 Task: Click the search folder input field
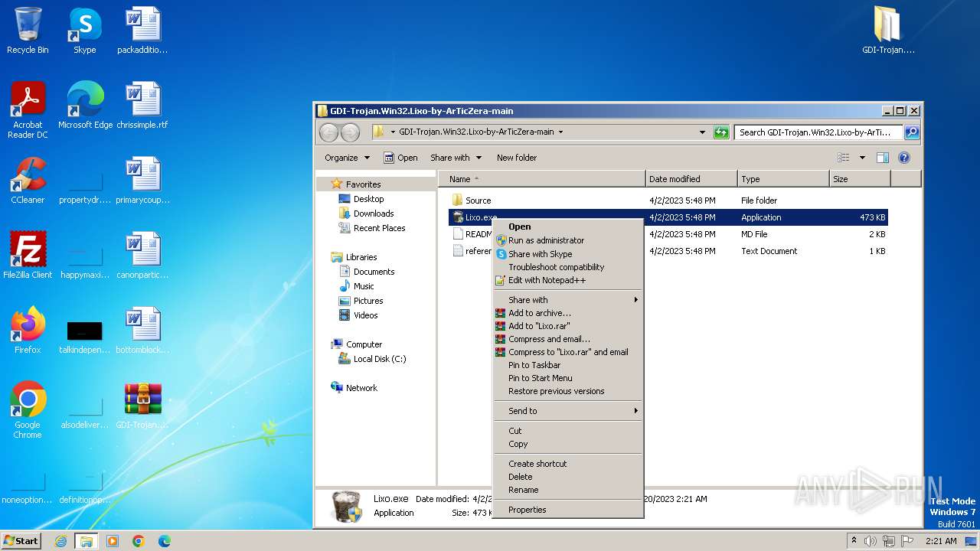point(818,132)
